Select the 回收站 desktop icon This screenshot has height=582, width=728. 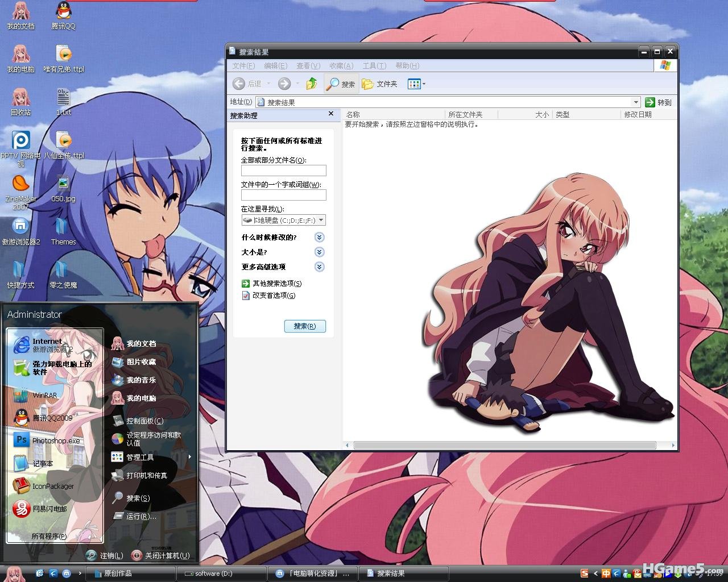point(20,102)
